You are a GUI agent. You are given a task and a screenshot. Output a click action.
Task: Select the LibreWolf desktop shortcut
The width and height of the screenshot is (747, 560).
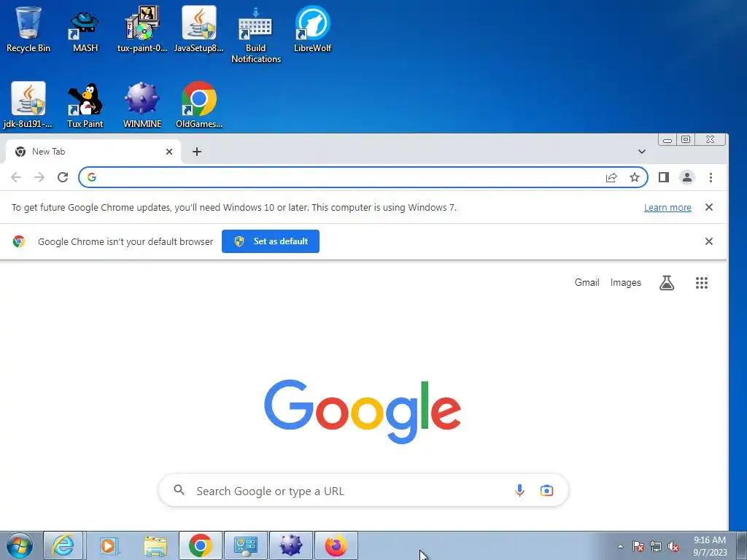(x=312, y=29)
